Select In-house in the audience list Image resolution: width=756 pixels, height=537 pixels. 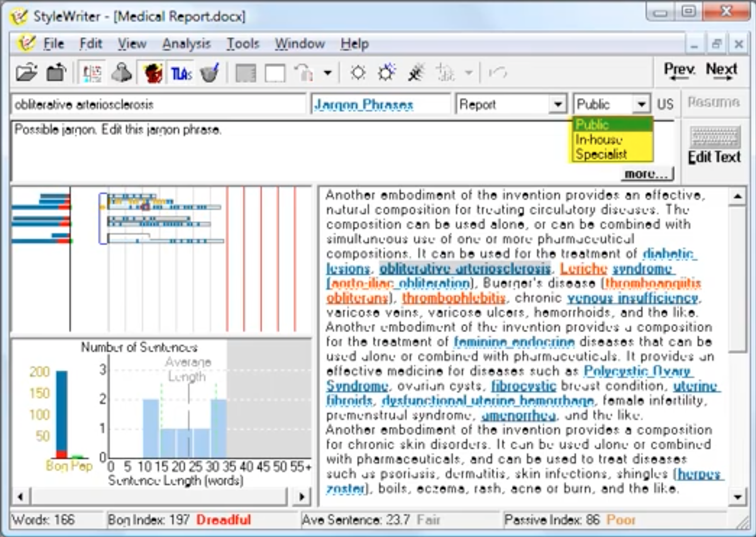[612, 139]
